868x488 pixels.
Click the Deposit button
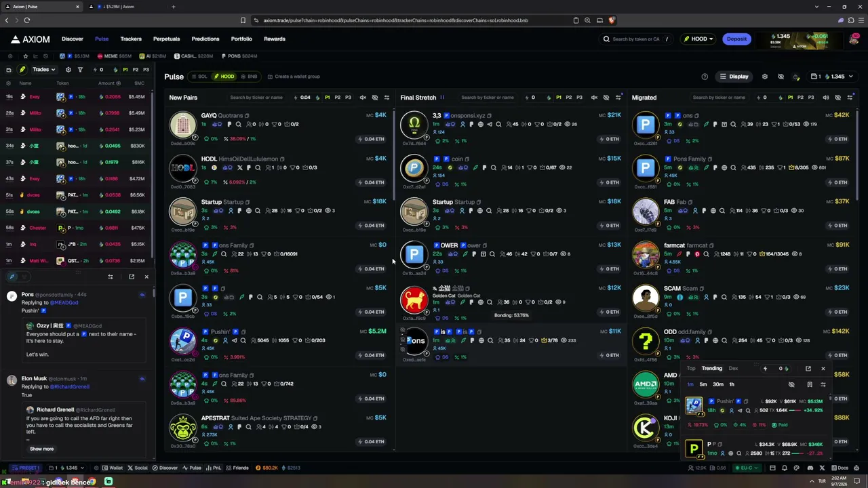pos(736,39)
